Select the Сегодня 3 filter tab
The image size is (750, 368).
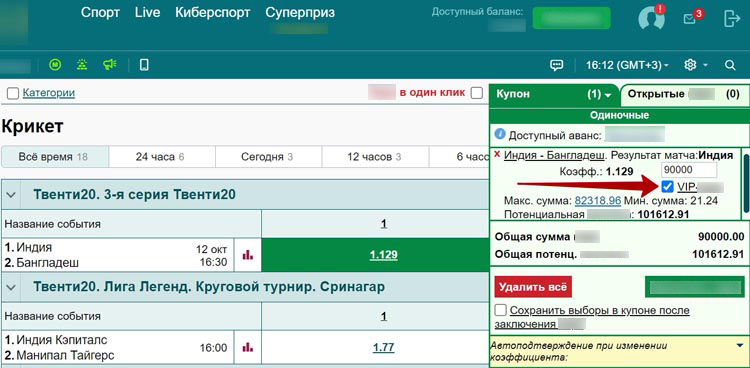(x=268, y=156)
